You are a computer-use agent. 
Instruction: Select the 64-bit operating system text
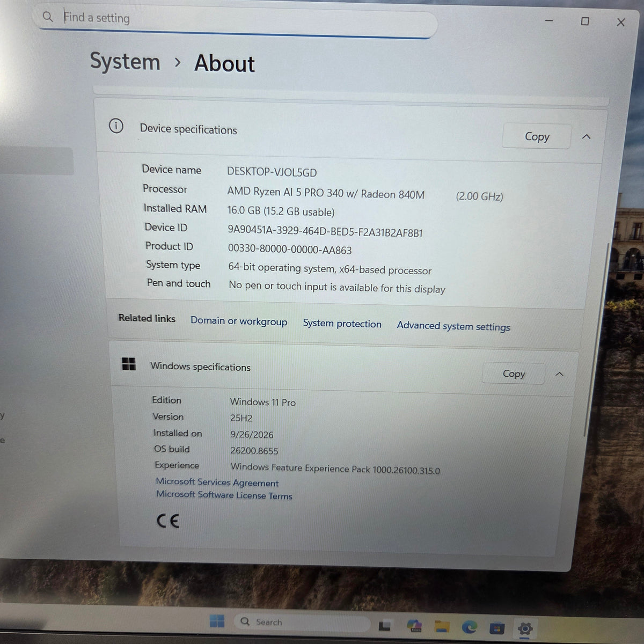pyautogui.click(x=330, y=269)
